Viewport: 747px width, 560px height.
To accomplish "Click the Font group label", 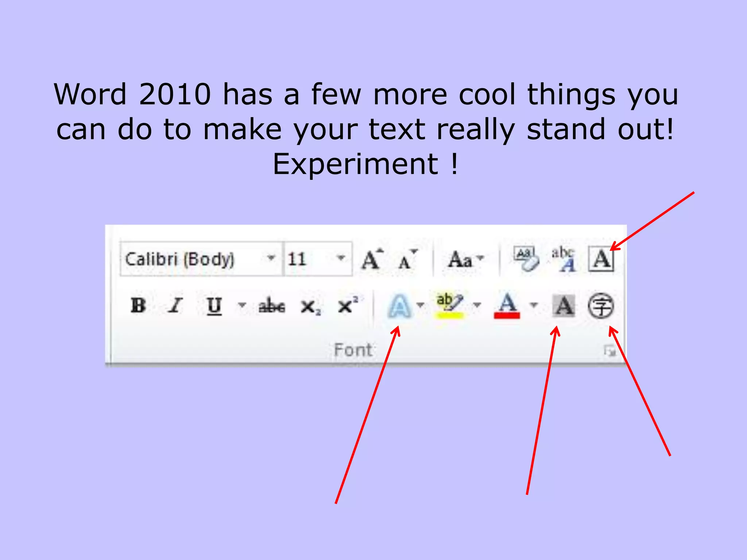I will pyautogui.click(x=353, y=350).
